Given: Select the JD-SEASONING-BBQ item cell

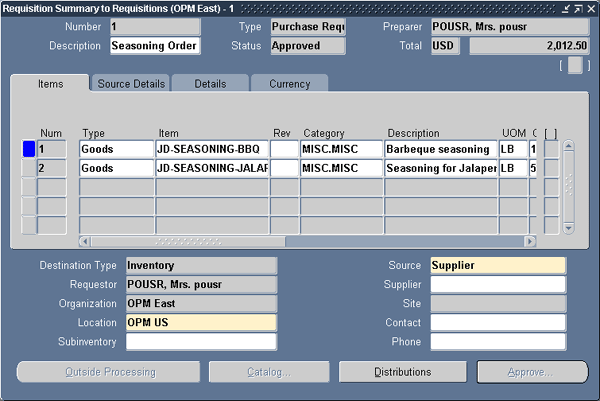Looking at the screenshot, I should (x=211, y=149).
